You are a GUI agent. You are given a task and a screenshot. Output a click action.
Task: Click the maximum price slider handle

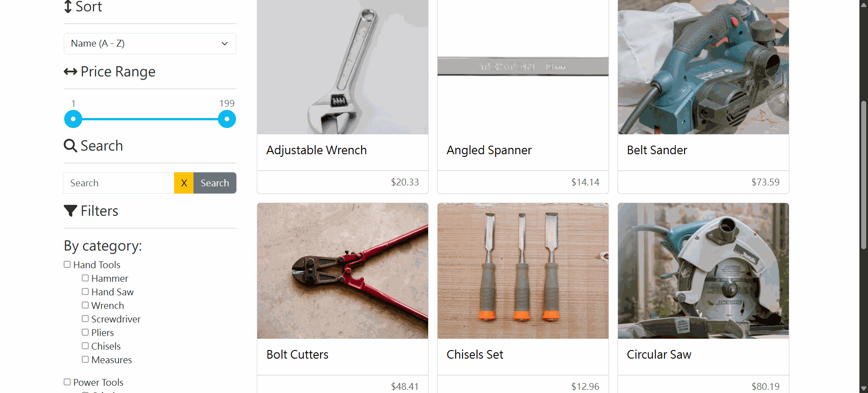(x=227, y=119)
